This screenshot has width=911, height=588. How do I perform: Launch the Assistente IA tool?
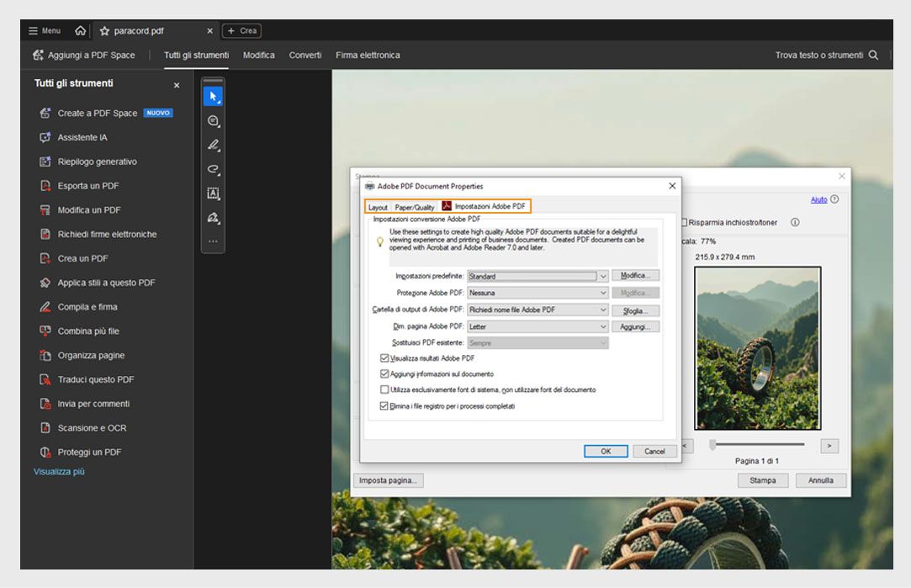(84, 137)
